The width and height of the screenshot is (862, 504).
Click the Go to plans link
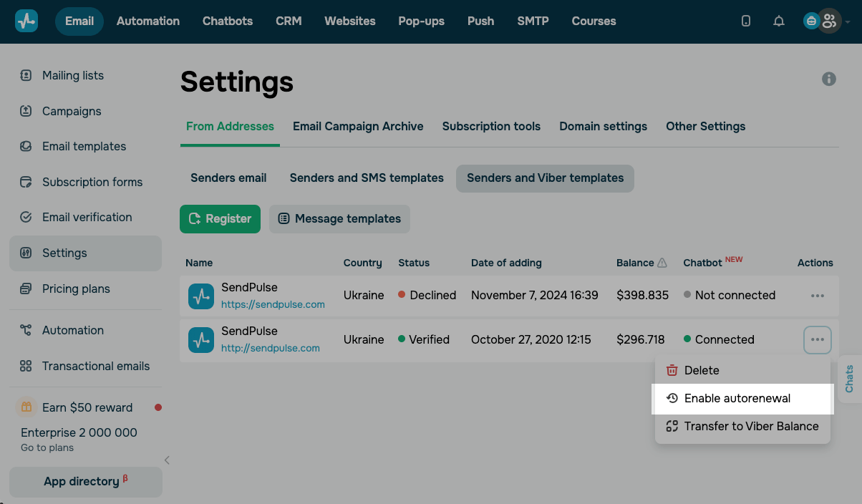click(47, 448)
